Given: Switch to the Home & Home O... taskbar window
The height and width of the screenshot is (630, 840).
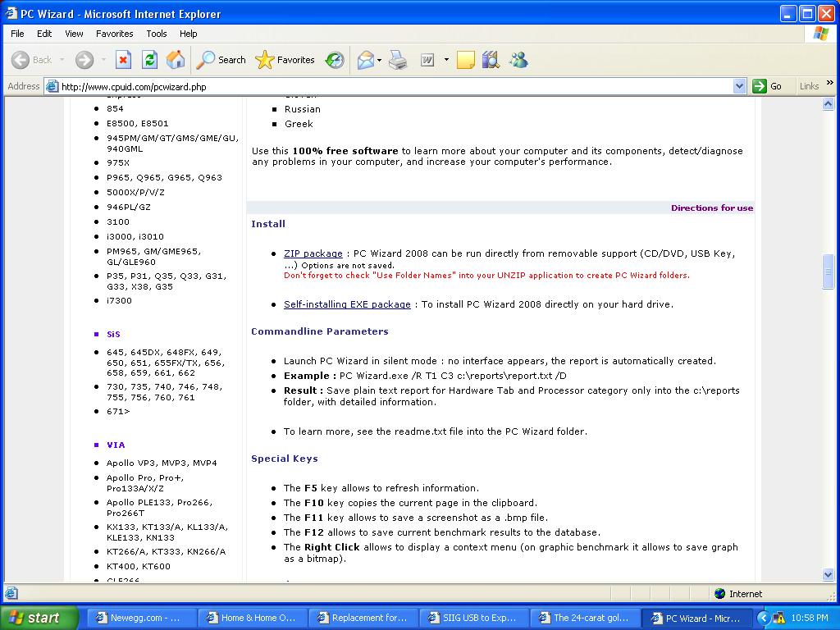Looking at the screenshot, I should pyautogui.click(x=251, y=618).
